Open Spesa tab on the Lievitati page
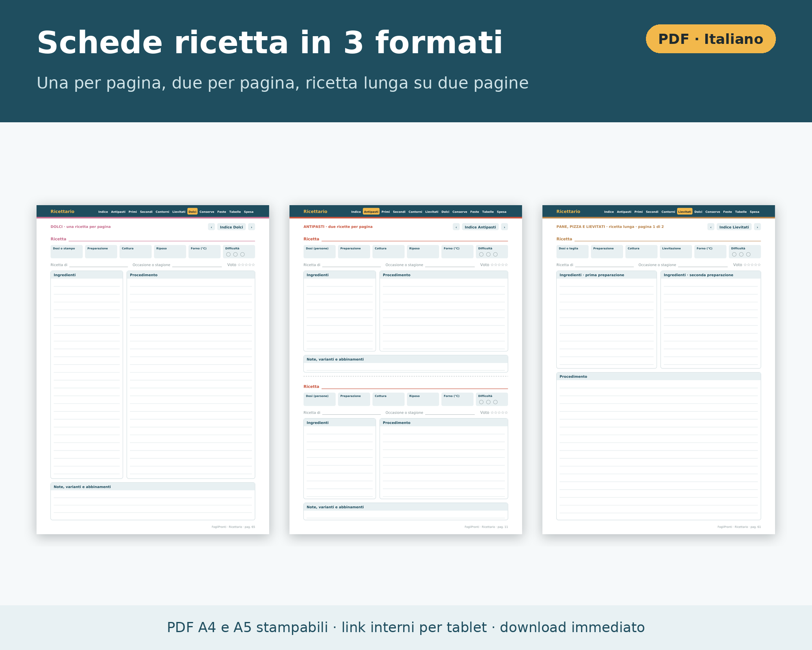This screenshot has height=650, width=812. click(x=754, y=212)
